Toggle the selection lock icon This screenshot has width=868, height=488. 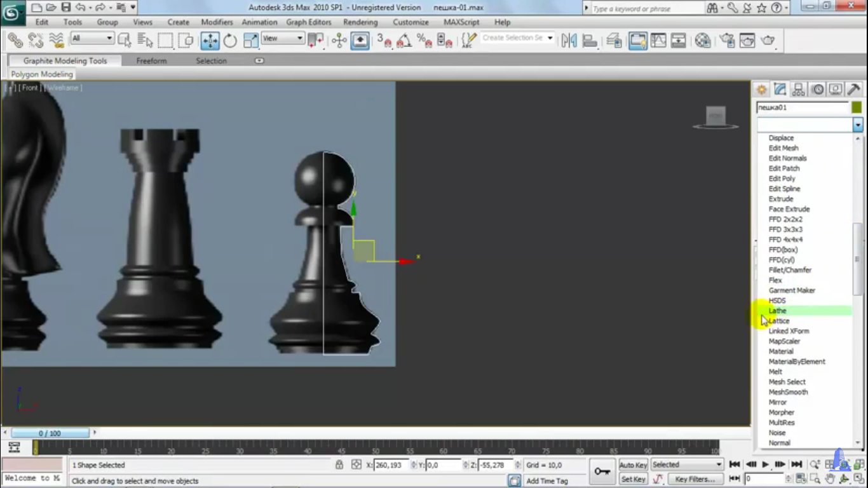coord(339,465)
